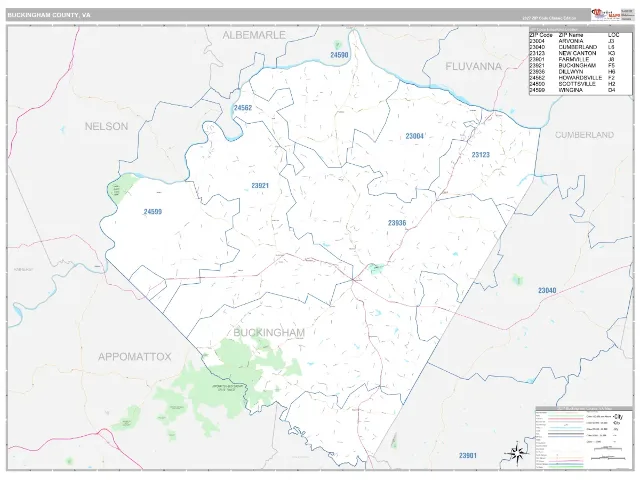The width and height of the screenshot is (640, 480).
Task: Click the small green town area below the 23936 ZIP
Action: pos(376,268)
